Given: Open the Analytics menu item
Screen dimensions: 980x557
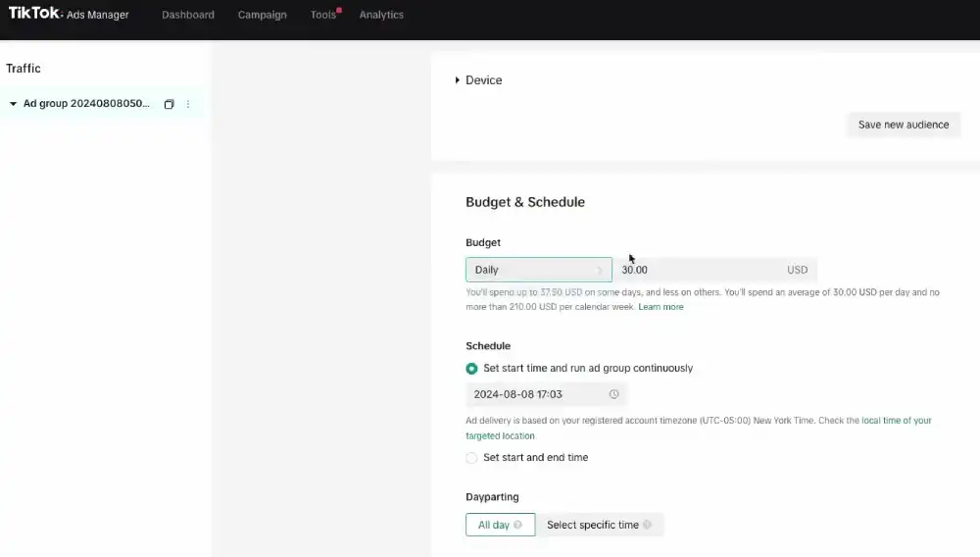Looking at the screenshot, I should tap(381, 15).
